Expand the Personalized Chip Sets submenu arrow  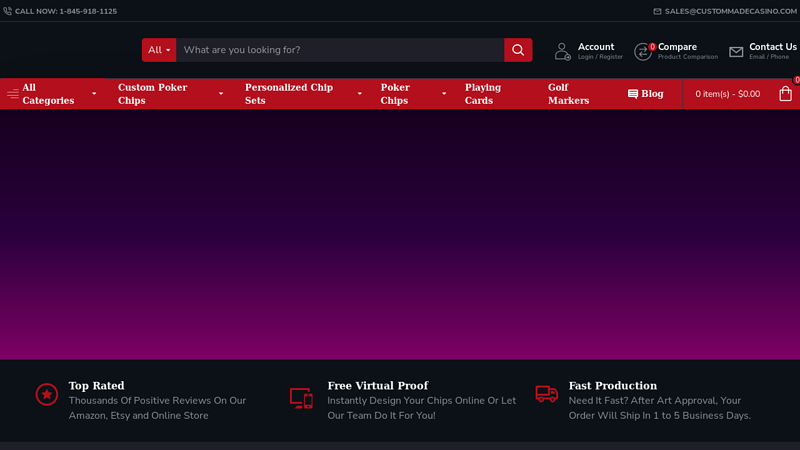360,94
